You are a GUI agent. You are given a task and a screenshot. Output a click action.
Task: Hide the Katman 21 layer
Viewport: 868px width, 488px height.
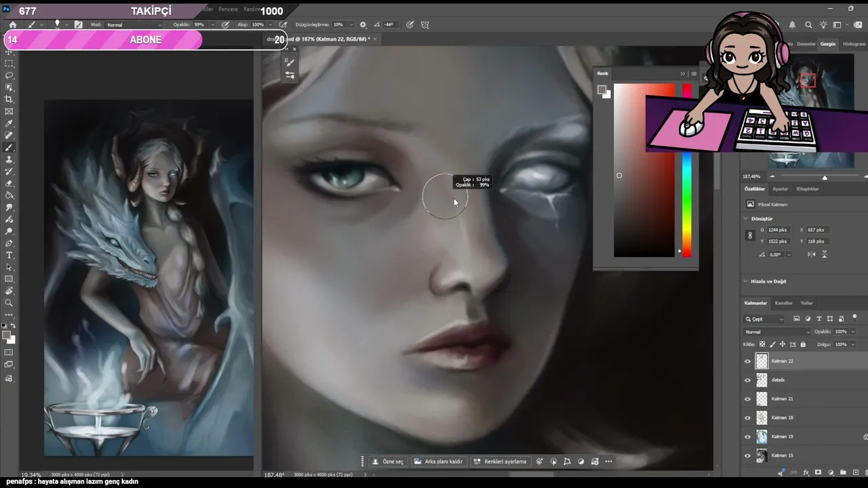tap(748, 399)
